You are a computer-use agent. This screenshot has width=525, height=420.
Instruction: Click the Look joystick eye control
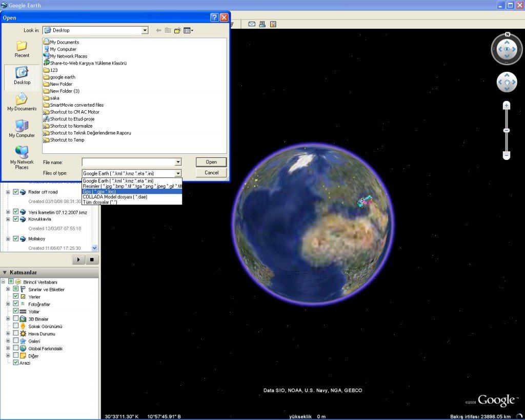coord(507,49)
